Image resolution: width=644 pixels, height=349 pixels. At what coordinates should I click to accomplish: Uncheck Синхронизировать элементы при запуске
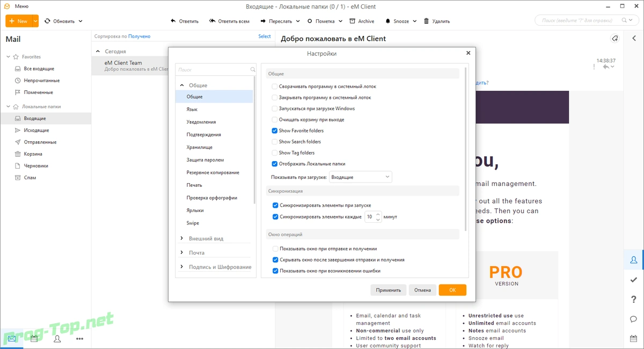pyautogui.click(x=275, y=205)
